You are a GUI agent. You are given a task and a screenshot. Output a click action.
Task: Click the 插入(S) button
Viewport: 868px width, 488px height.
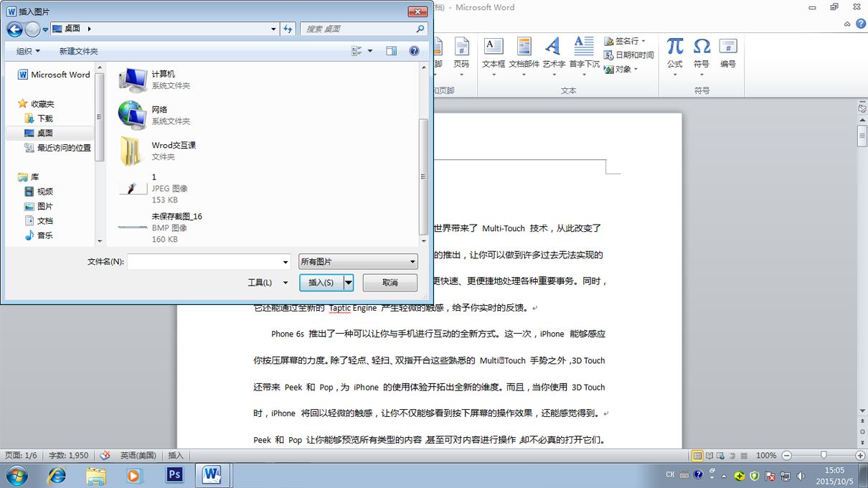pos(321,283)
